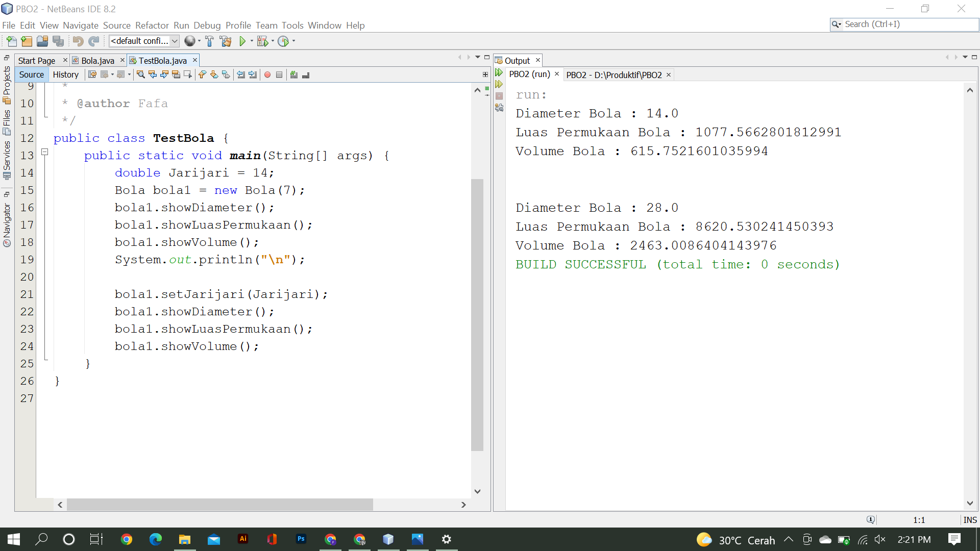Run the main project
The height and width of the screenshot is (551, 980).
click(x=243, y=41)
